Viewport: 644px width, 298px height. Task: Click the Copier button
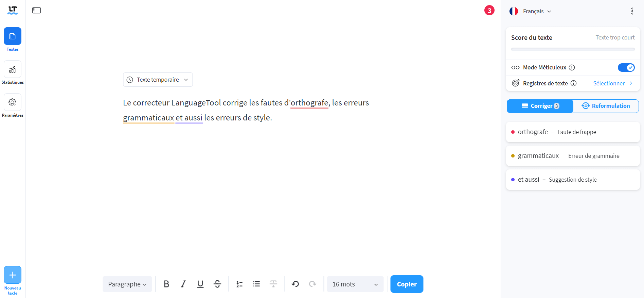[x=407, y=284]
